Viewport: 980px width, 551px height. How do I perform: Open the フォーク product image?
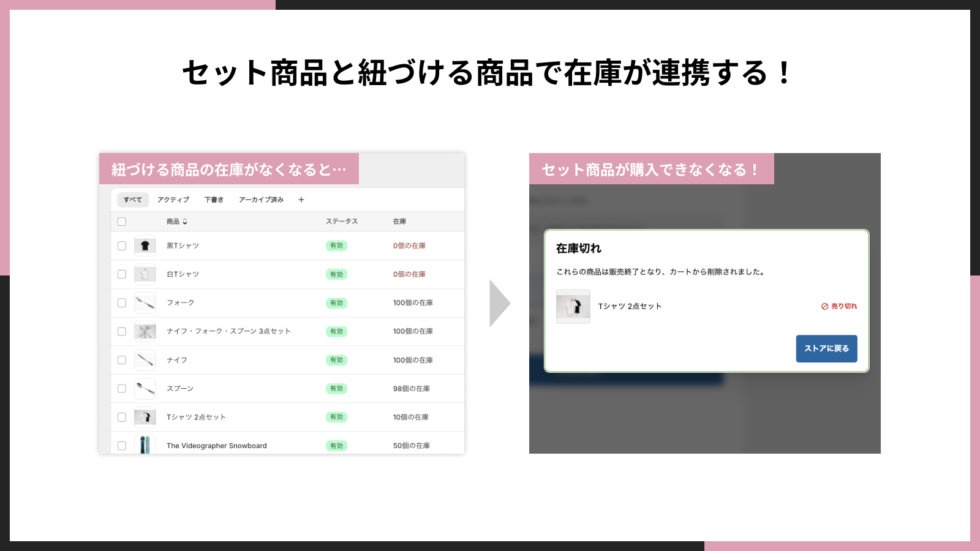click(x=145, y=302)
